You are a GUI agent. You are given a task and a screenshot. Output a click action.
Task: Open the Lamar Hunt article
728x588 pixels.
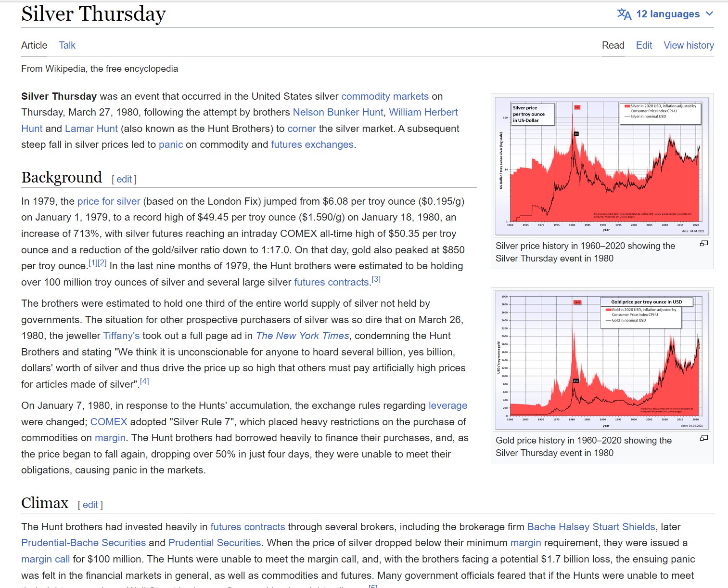[91, 129]
